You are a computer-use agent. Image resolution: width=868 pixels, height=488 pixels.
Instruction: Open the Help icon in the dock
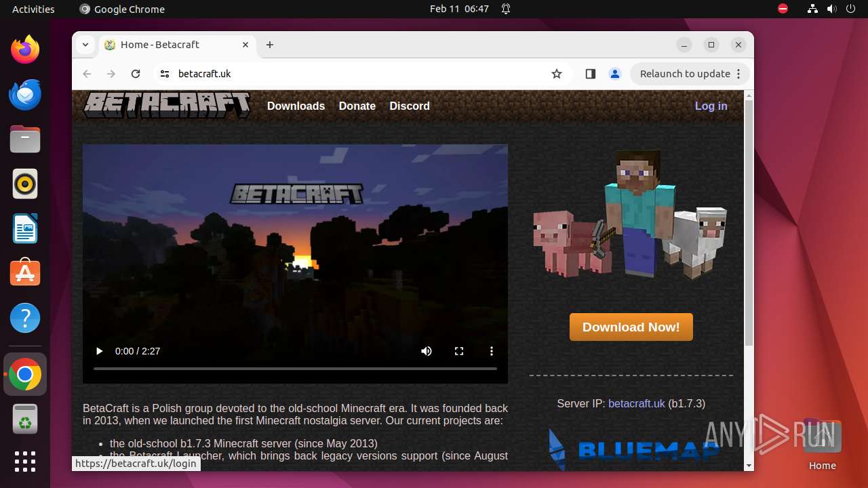click(x=25, y=318)
